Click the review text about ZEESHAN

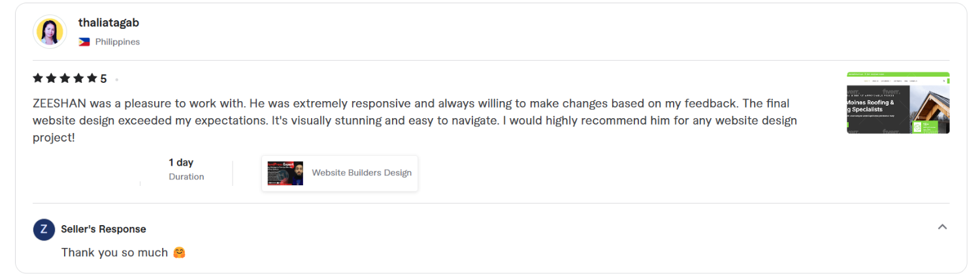point(415,121)
